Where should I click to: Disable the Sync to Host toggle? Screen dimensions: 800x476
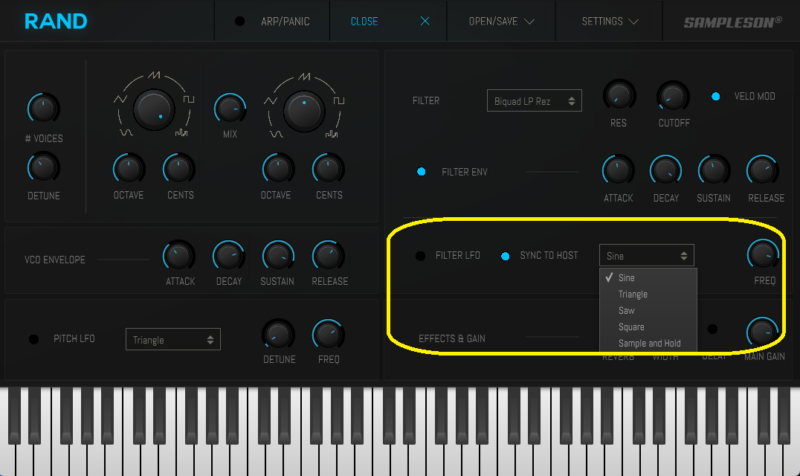[505, 256]
